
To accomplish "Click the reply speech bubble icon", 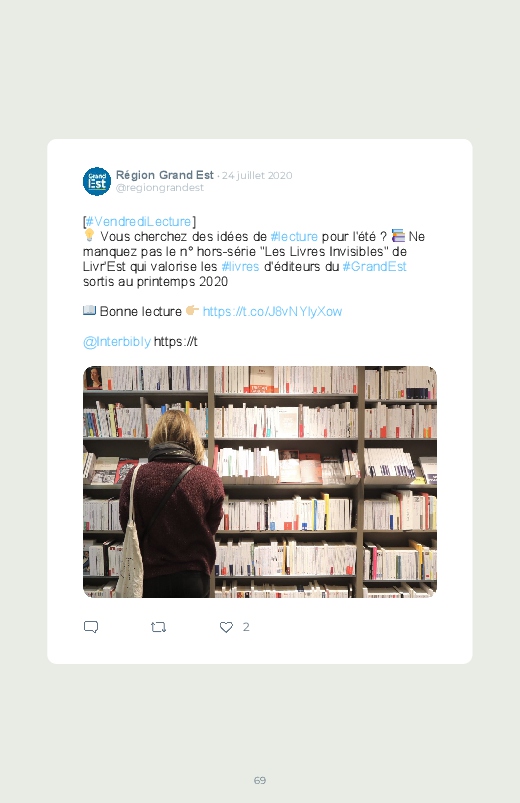I will [91, 627].
